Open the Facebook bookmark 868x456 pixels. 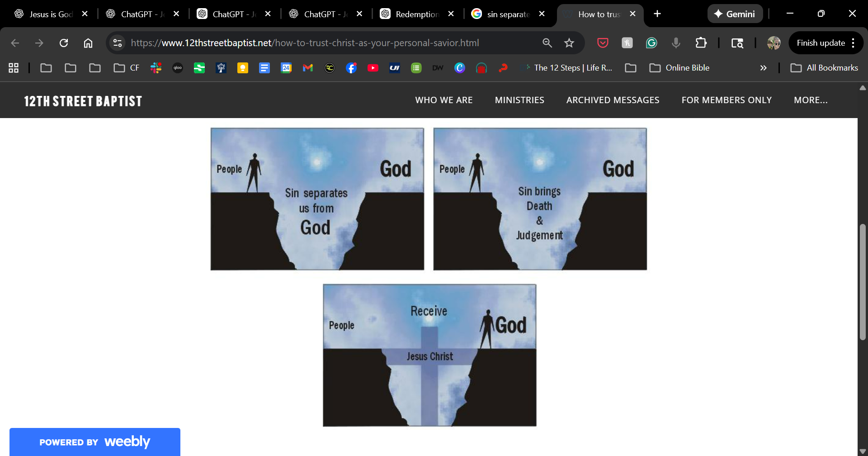coord(351,68)
